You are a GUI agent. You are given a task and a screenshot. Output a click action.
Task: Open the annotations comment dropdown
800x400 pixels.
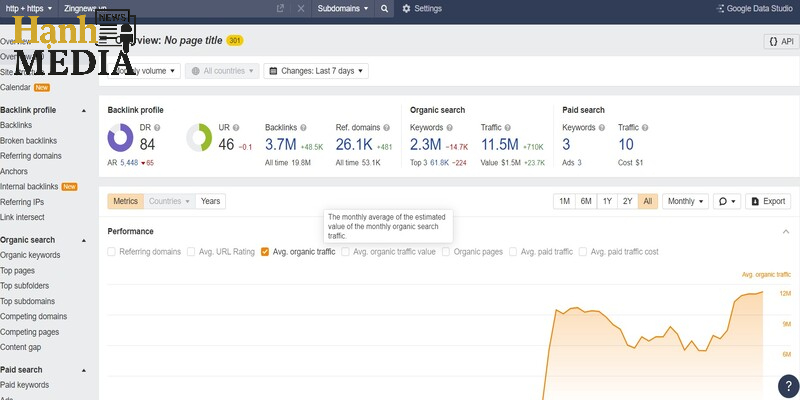point(727,201)
